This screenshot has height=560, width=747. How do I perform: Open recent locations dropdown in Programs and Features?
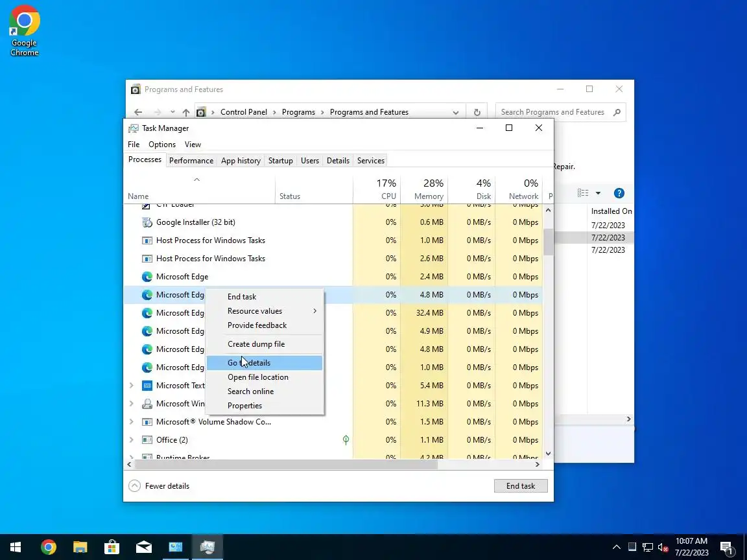[x=172, y=112]
